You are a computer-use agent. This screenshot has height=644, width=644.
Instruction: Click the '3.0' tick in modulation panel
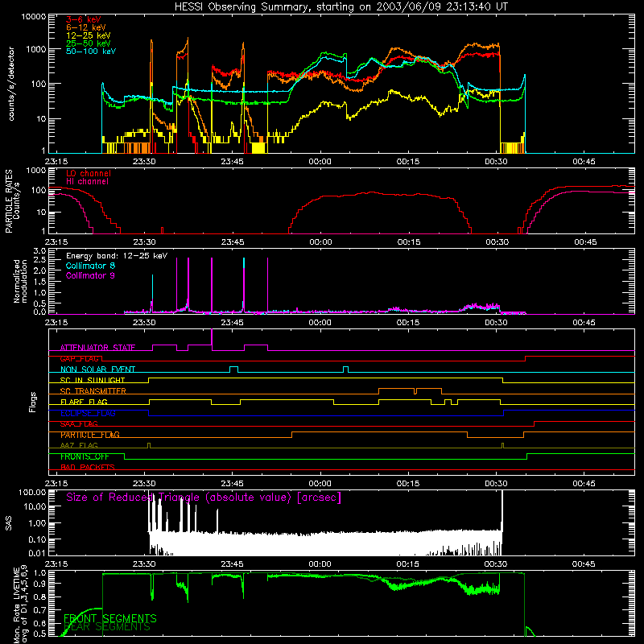coord(39,251)
